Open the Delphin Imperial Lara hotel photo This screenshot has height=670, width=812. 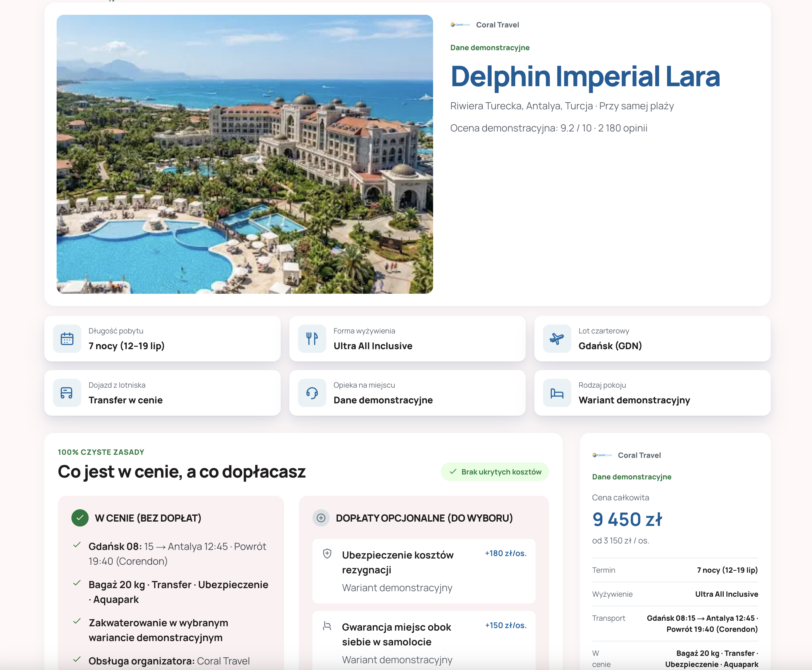[245, 154]
